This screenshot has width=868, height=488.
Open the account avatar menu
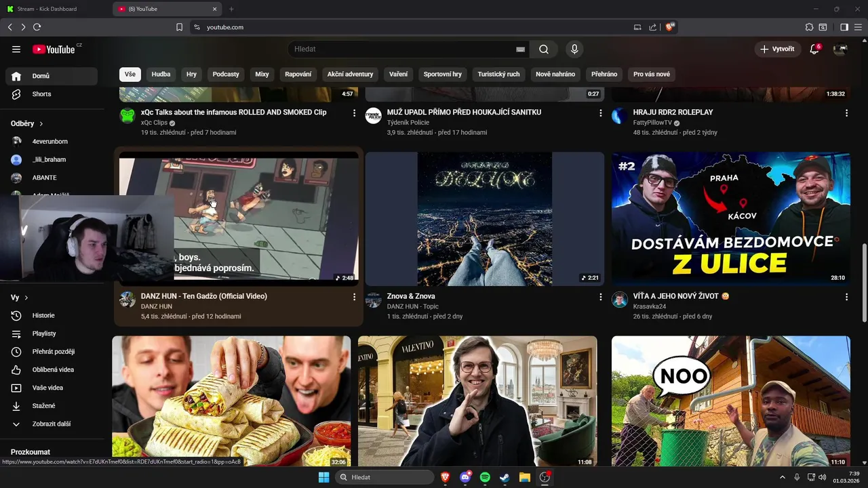click(x=840, y=49)
